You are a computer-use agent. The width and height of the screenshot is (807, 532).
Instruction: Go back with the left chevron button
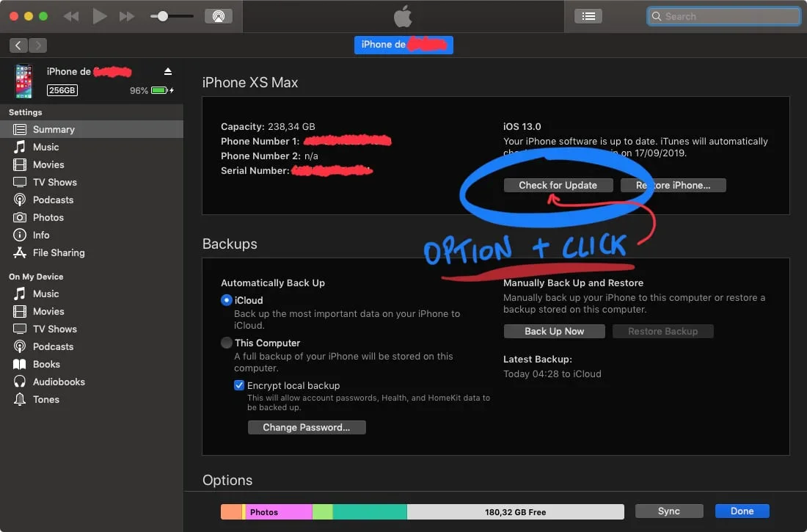(18, 45)
